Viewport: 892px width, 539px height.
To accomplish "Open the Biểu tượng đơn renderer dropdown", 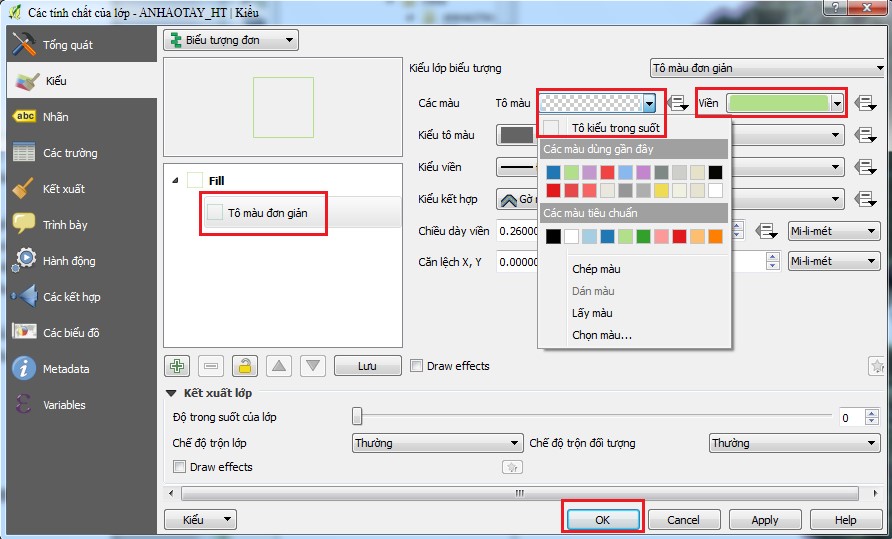I will click(231, 40).
